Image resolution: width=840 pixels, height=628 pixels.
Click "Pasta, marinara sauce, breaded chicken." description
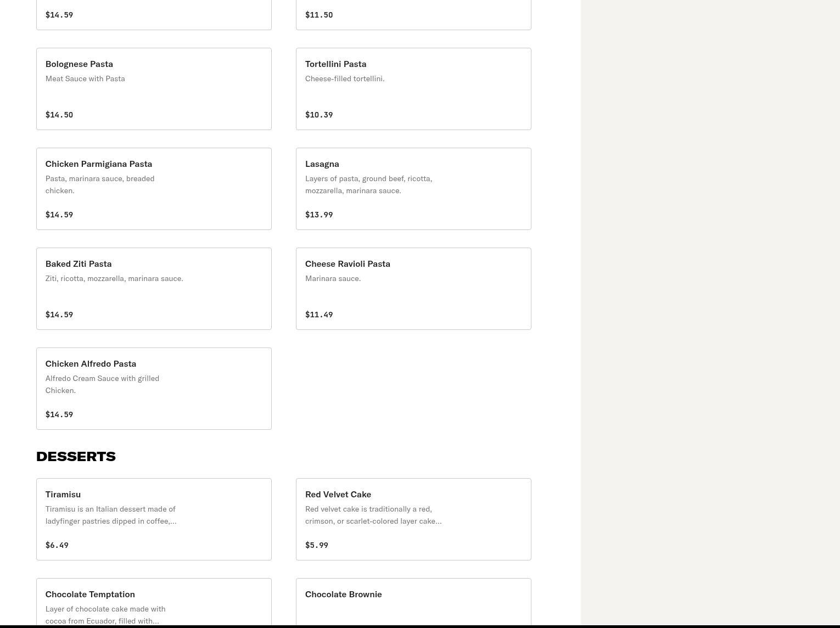(100, 184)
